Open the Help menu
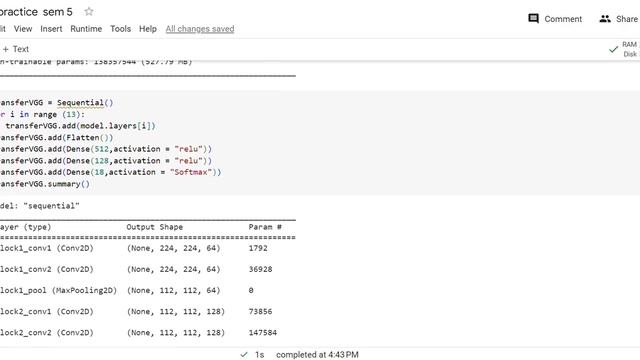The width and height of the screenshot is (640, 360). click(x=148, y=29)
